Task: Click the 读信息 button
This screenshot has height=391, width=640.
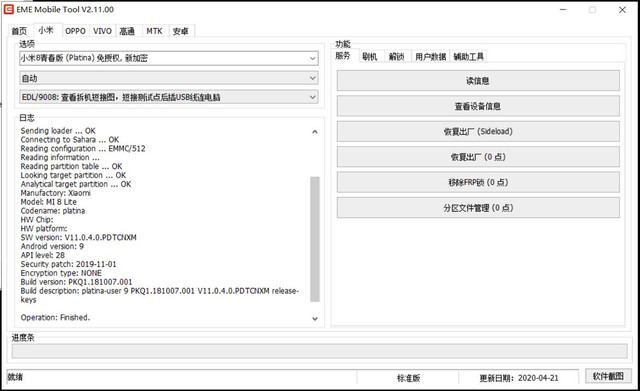Action: coord(478,81)
